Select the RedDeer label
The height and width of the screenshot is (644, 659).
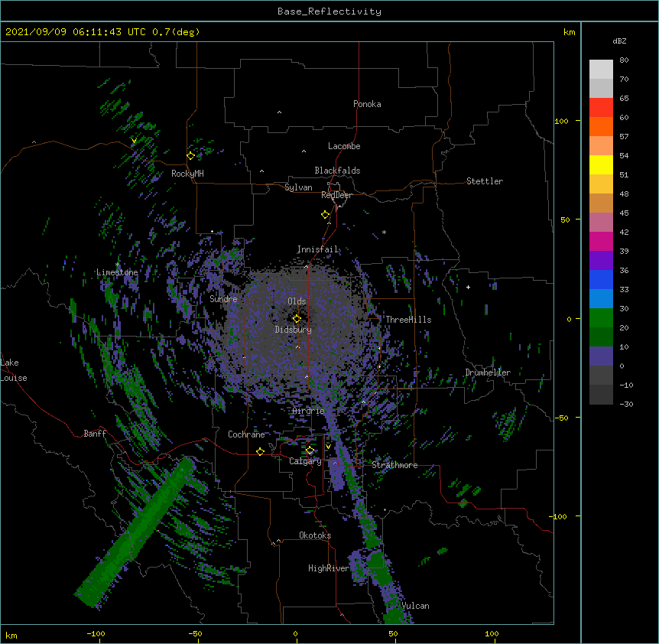336,195
